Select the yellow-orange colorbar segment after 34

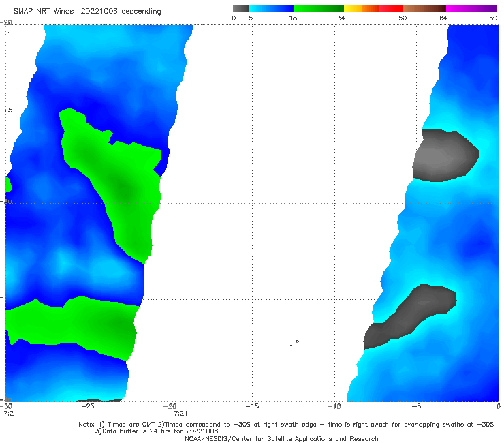tap(362, 8)
